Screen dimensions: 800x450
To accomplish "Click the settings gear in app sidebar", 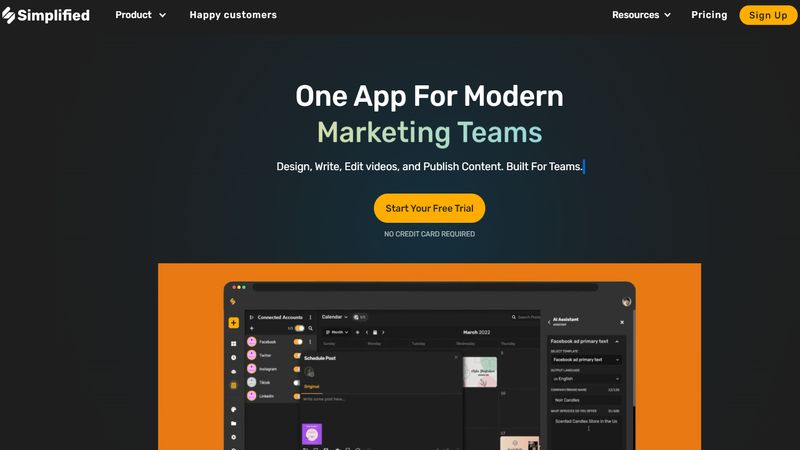I will (234, 437).
